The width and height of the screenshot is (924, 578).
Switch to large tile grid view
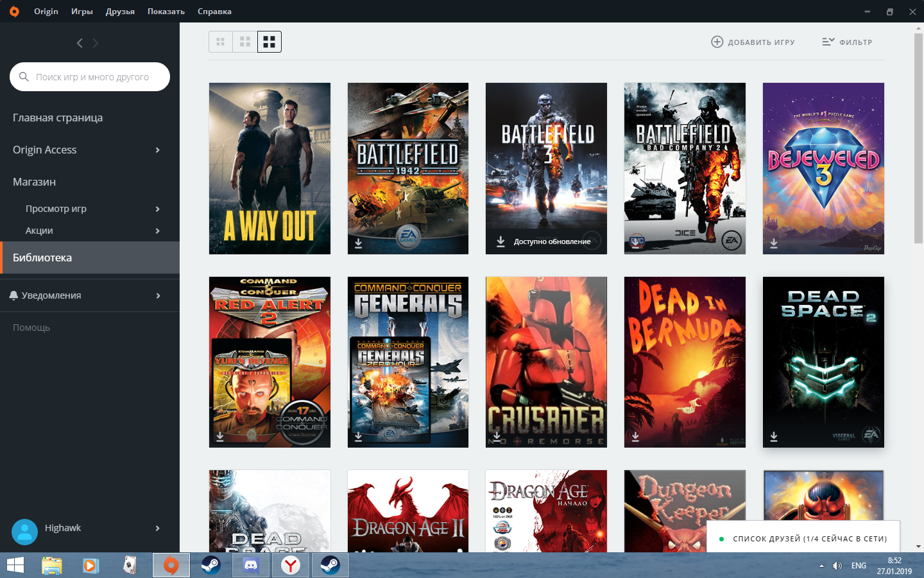click(x=269, y=42)
